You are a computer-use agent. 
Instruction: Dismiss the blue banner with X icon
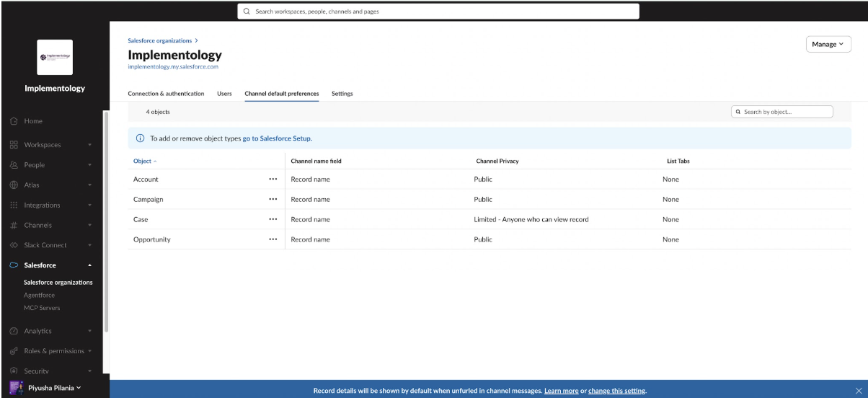click(858, 391)
